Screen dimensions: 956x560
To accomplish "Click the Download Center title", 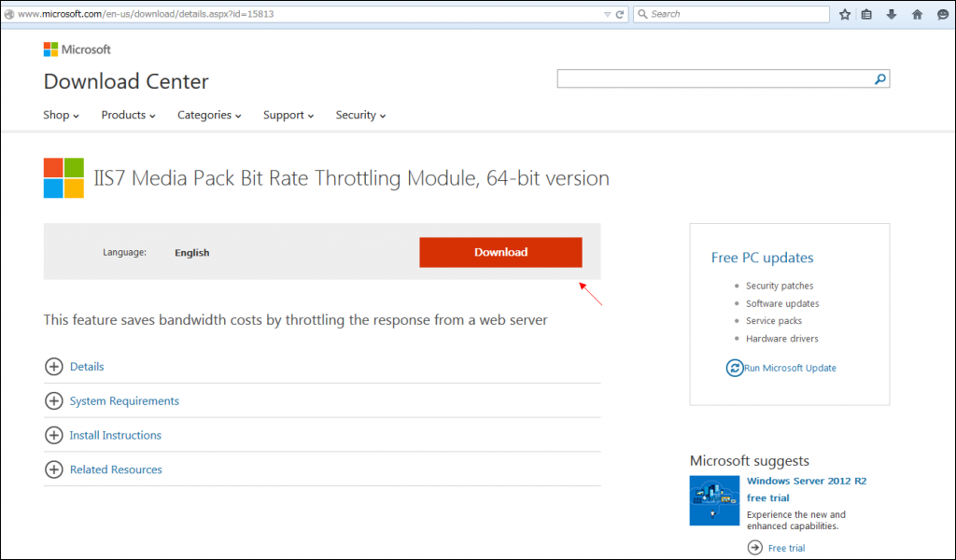I will coord(126,81).
